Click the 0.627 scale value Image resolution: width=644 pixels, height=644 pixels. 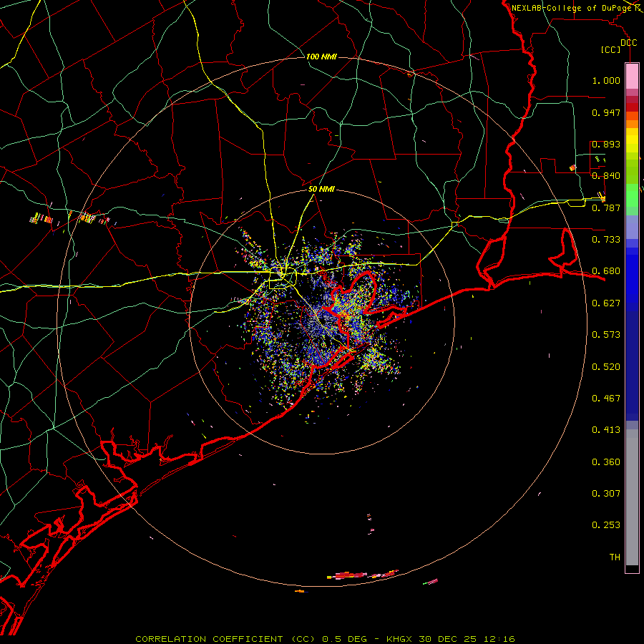(x=606, y=303)
